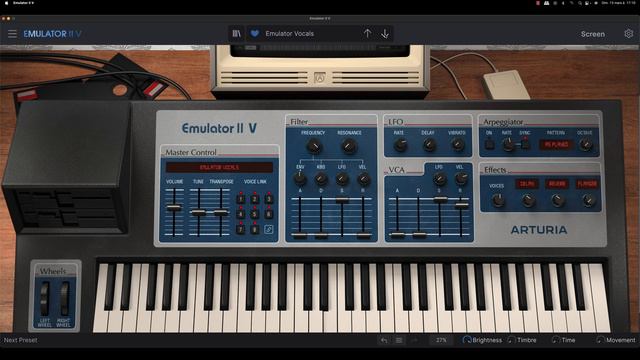Toggle voice link button 8
This screenshot has height=360, width=640.
[x=255, y=229]
